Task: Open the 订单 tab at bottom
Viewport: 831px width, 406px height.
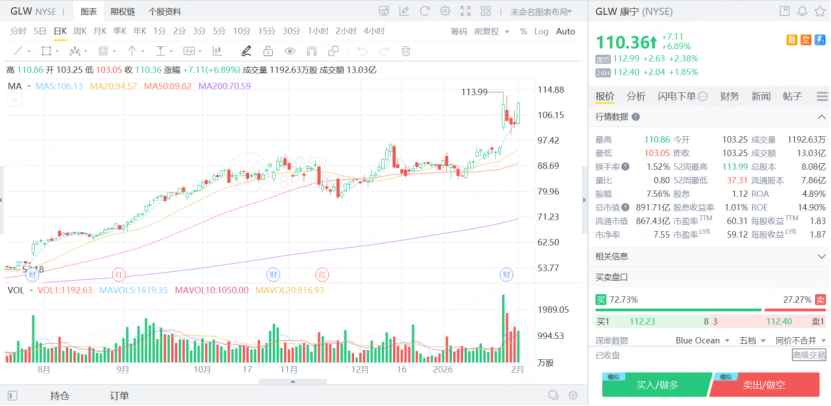Action: 119,395
